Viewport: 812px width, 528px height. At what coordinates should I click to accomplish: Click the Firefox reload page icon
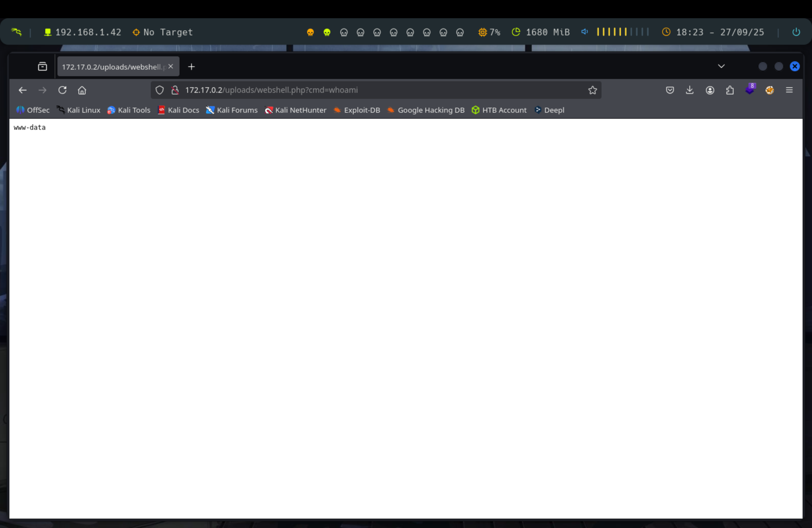(62, 90)
